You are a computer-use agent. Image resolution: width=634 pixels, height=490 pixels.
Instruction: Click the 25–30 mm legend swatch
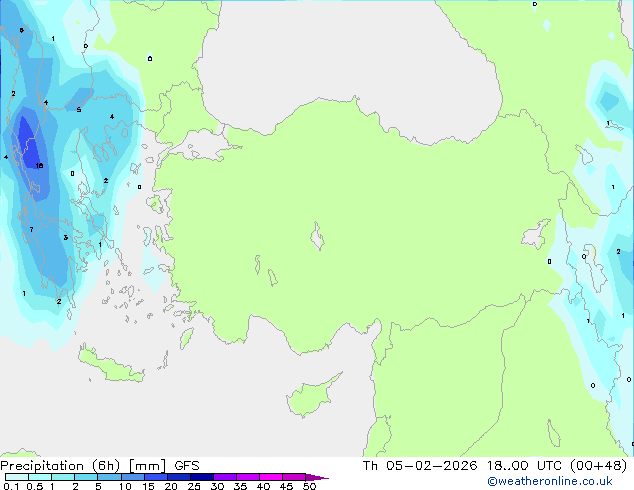point(202,477)
